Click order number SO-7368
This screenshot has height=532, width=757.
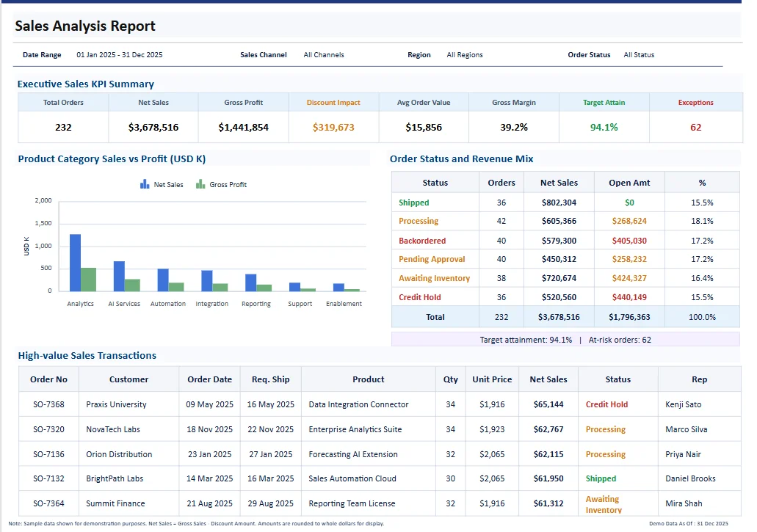tap(48, 404)
